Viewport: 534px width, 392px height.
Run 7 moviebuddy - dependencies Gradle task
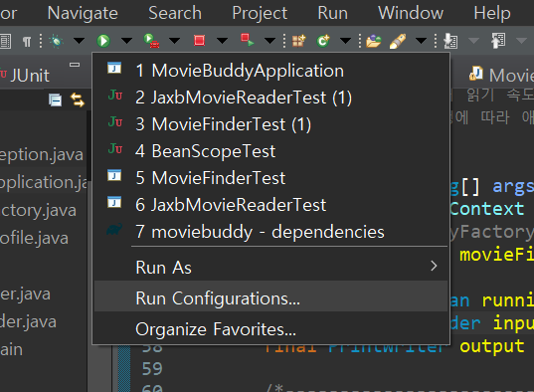pyautogui.click(x=271, y=232)
